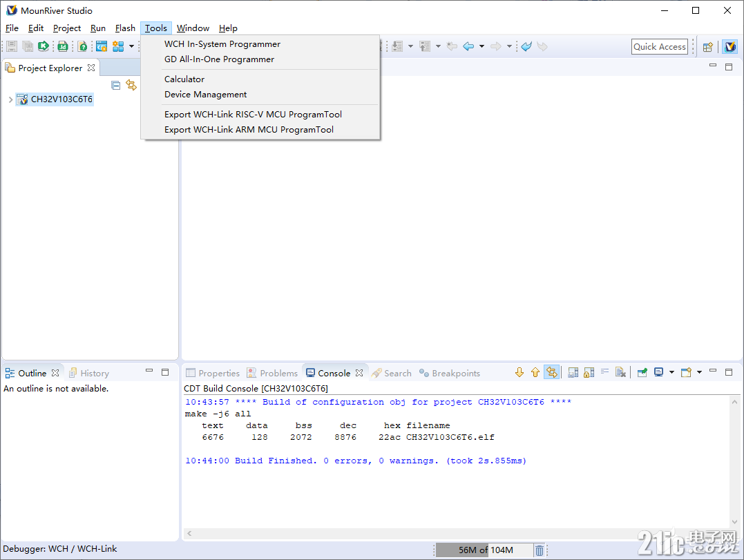Toggle console Word Wrap
This screenshot has width=744, height=560.
(604, 372)
